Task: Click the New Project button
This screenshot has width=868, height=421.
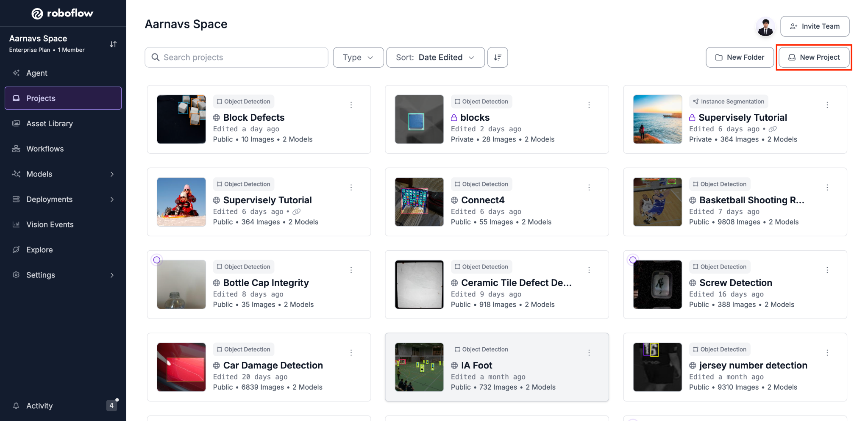Action: point(814,57)
